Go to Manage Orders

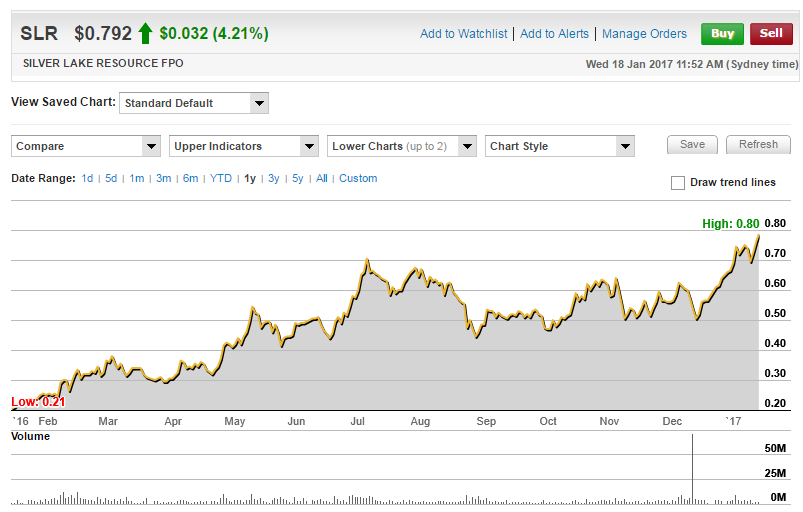click(644, 34)
